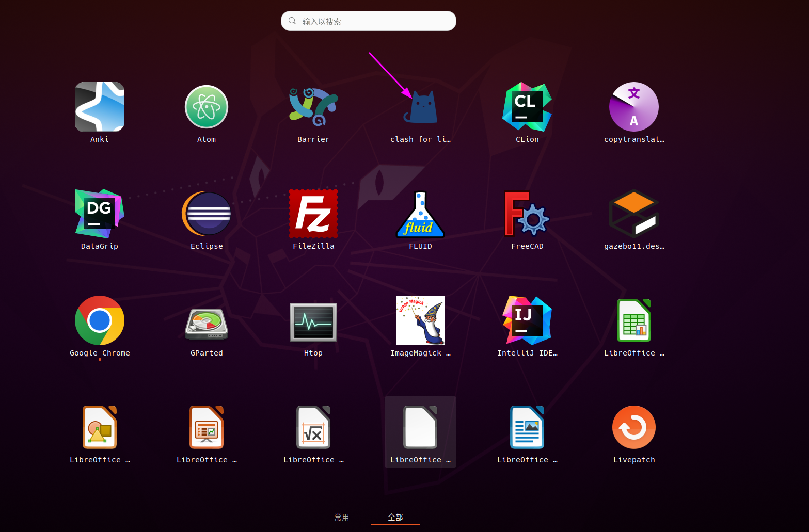Image resolution: width=809 pixels, height=532 pixels.
Task: Open the Barrier app icon
Action: point(313,107)
